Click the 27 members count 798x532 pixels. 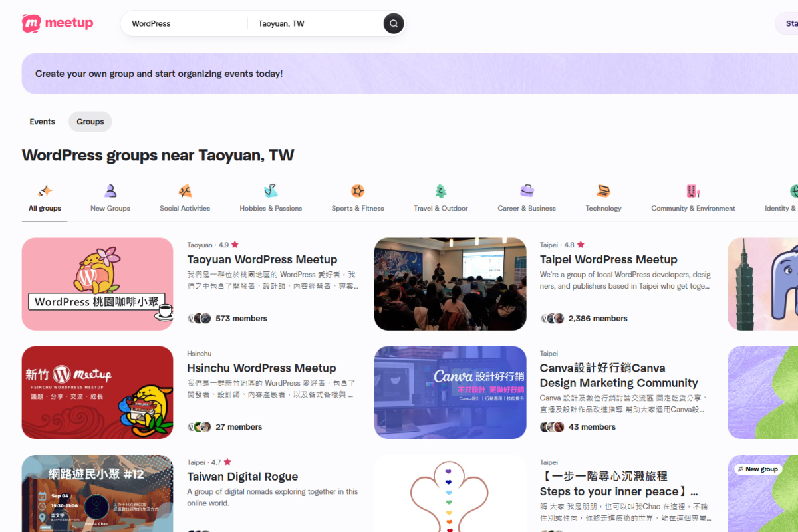tap(239, 427)
